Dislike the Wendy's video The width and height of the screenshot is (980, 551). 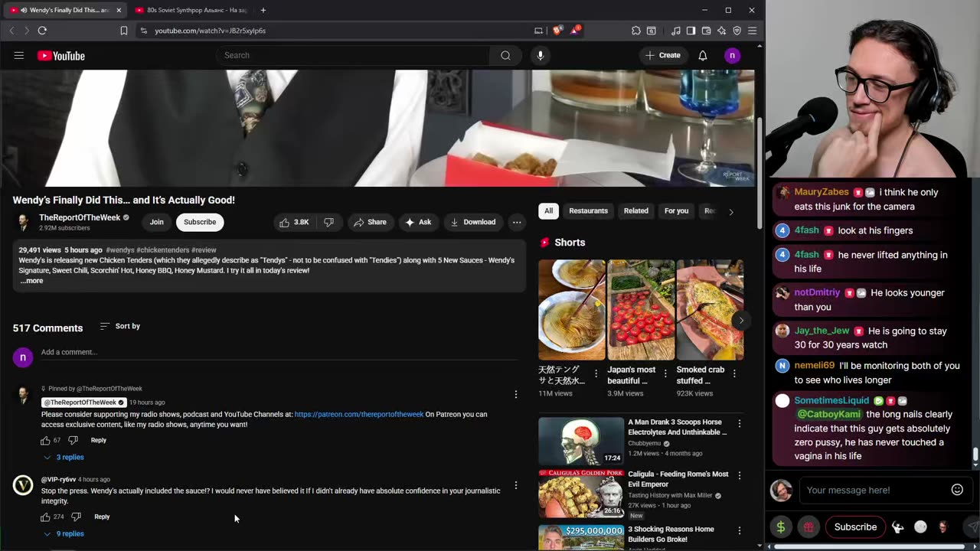point(328,222)
